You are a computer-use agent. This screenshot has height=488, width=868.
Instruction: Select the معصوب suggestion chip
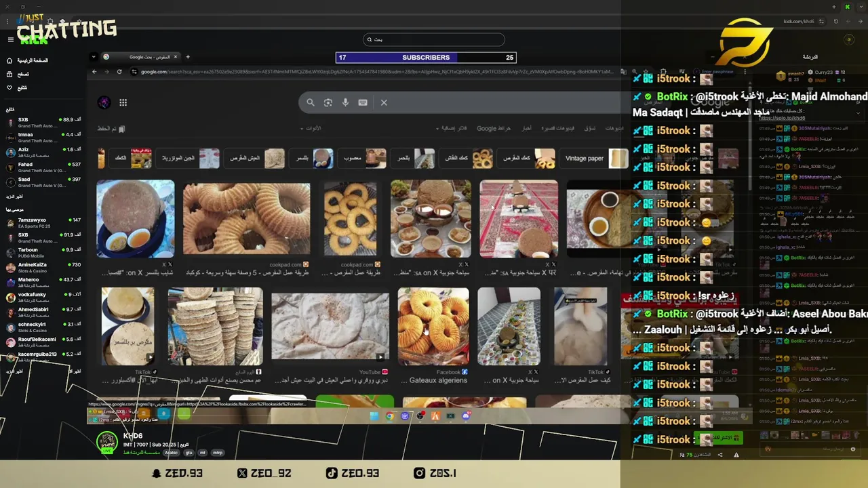pos(363,159)
